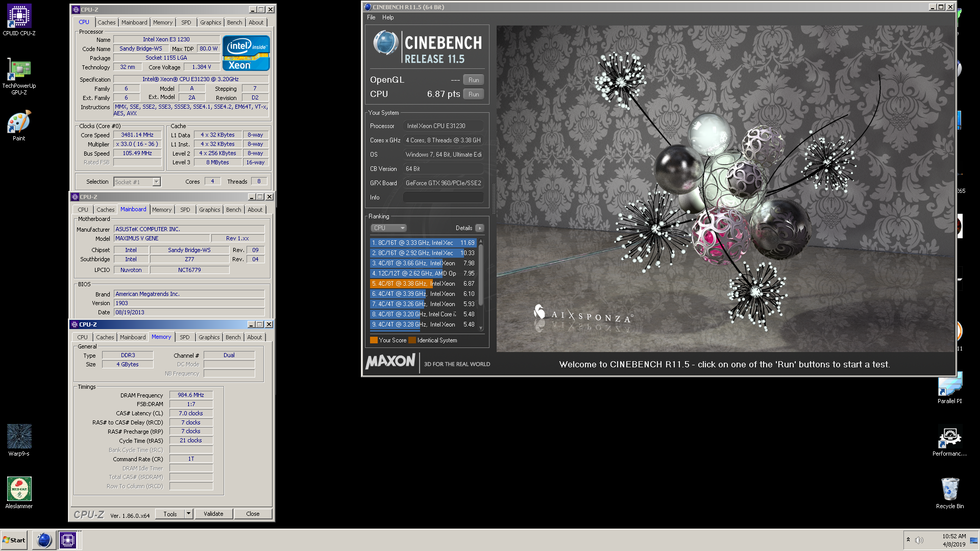Open the CPU ranking type dropdown

pyautogui.click(x=388, y=228)
